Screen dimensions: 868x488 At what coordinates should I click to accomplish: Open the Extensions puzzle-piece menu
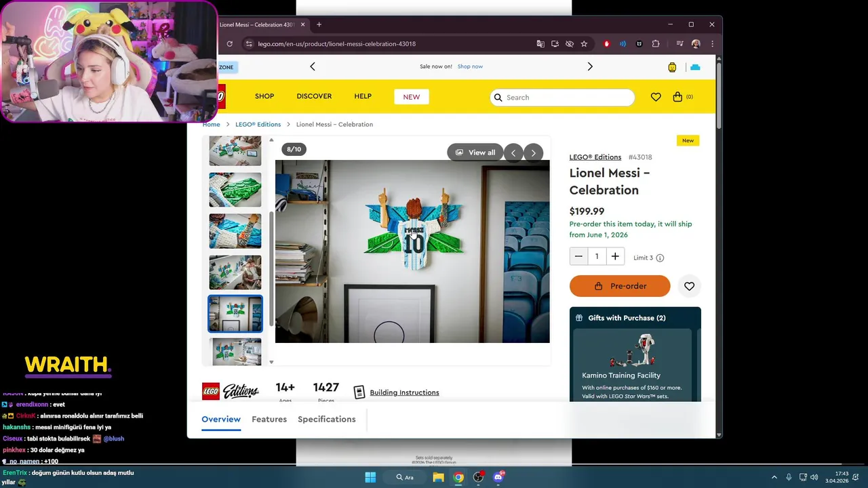(656, 44)
